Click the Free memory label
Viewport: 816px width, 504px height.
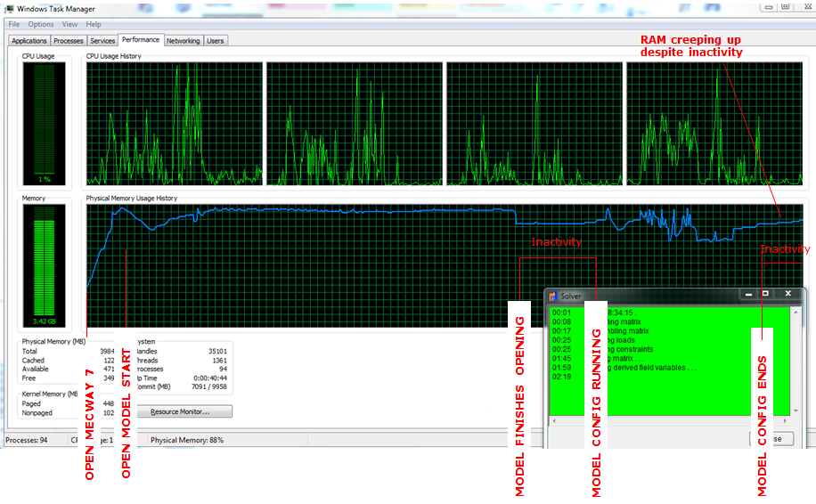29,378
